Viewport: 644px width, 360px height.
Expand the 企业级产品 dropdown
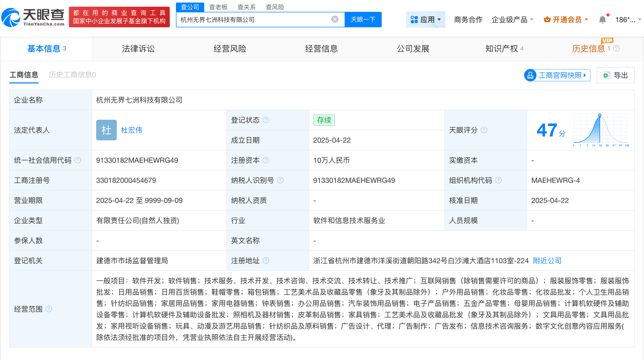coord(512,19)
